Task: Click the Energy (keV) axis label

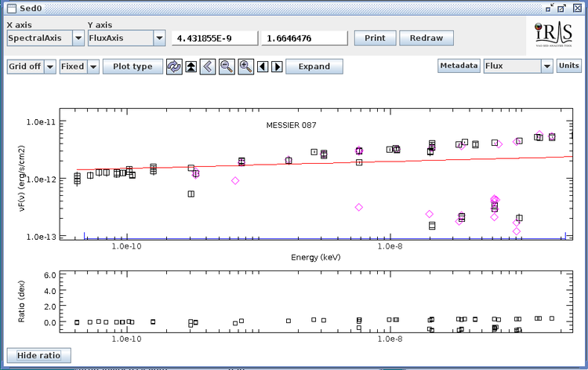Action: click(x=316, y=258)
